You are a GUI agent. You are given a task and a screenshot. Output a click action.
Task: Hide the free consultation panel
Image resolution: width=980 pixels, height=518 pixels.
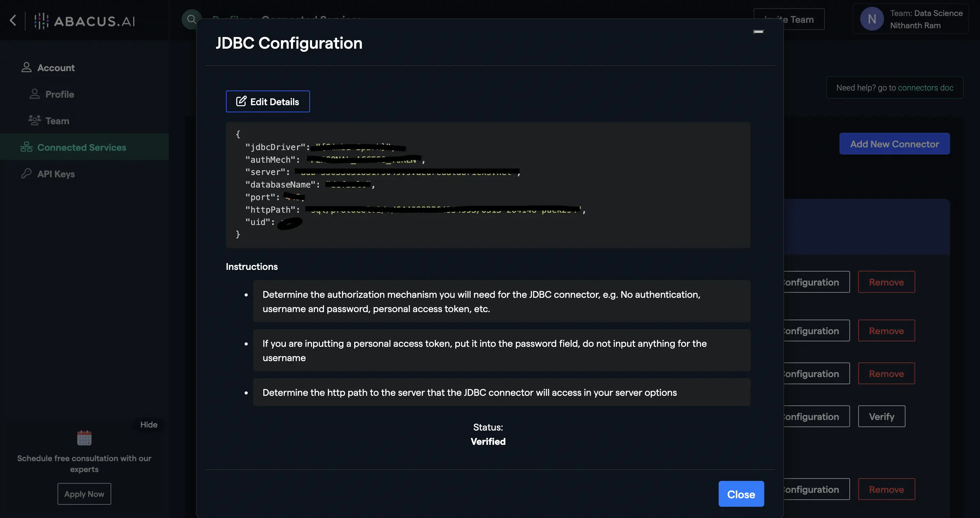[x=148, y=424]
